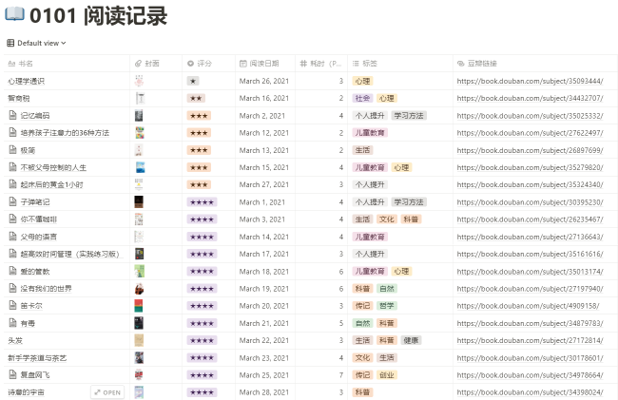Click the page icon beside 没有我们的世界
This screenshot has height=400, width=618.
(x=13, y=288)
